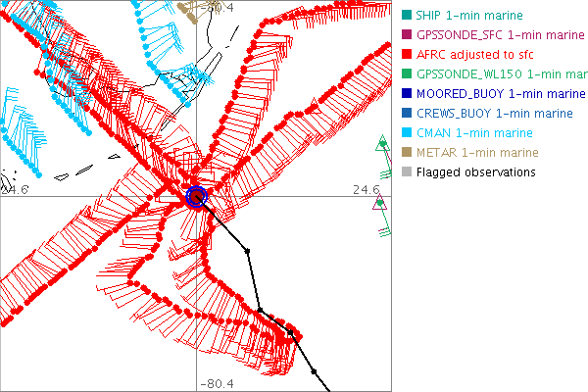Click the green GPSSONDE_WL150 legend swatch

click(x=406, y=73)
